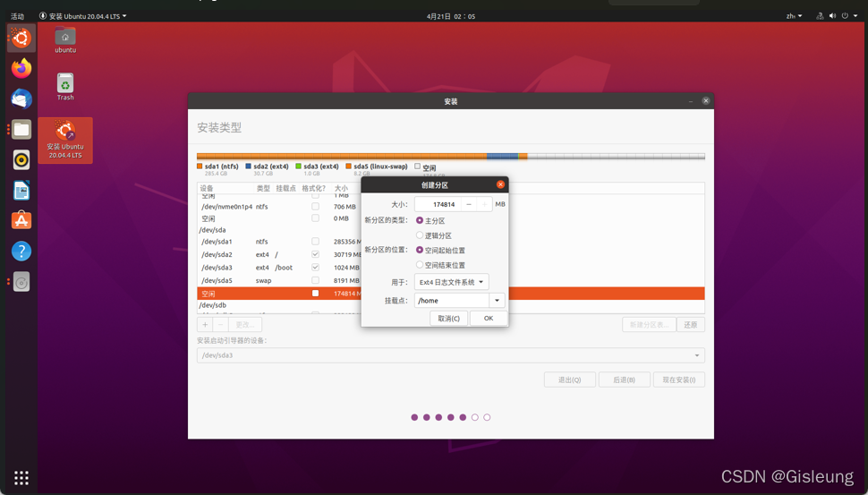Click the Install Now (现在安装) button
The image size is (868, 495).
pos(678,380)
